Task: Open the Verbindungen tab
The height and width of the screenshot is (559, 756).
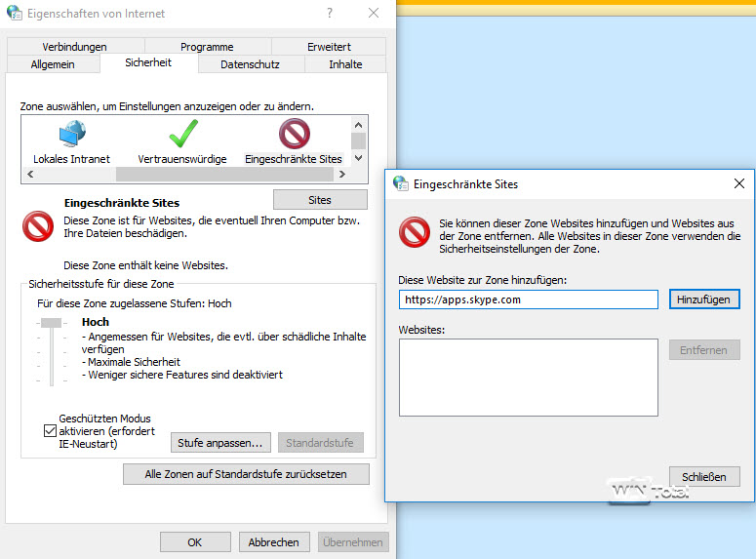Action: pos(75,47)
